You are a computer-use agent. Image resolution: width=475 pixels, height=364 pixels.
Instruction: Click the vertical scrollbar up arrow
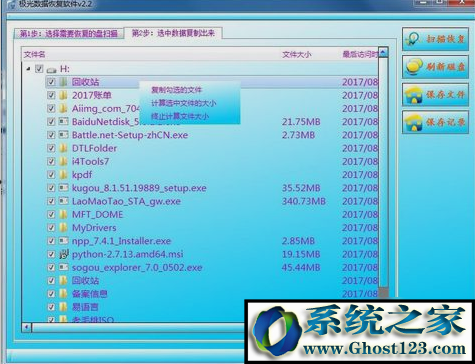pos(383,52)
